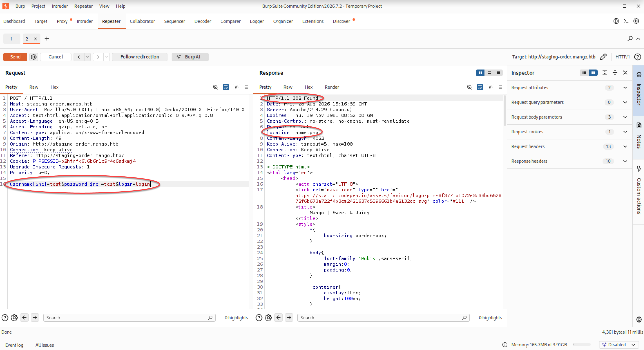
Task: Click the Notes side panel icon
Action: pos(639,125)
